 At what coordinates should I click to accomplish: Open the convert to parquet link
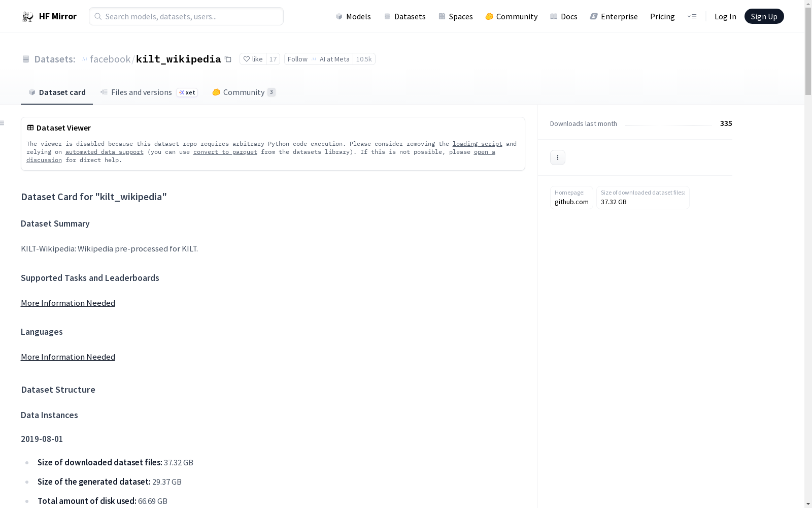(225, 152)
